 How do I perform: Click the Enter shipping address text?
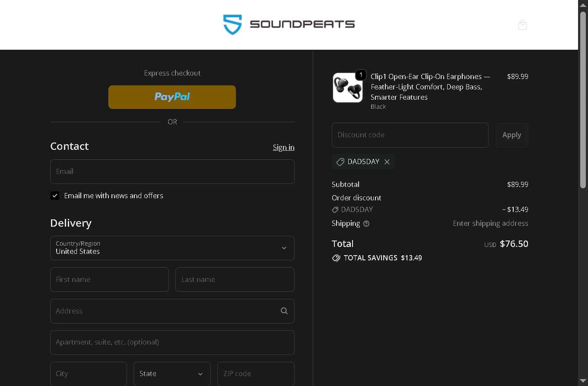(x=490, y=223)
